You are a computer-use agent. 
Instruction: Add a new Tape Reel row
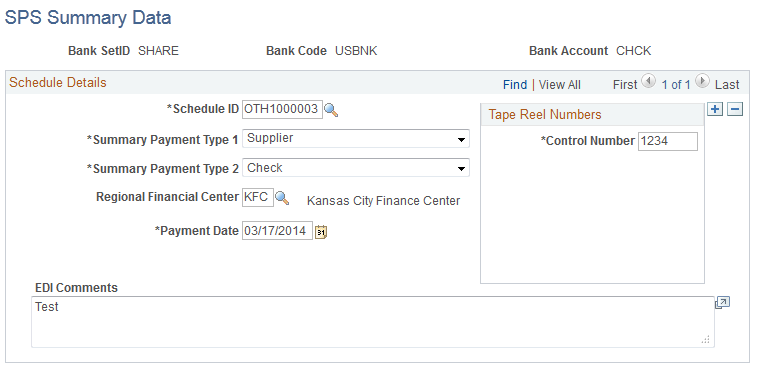tap(715, 110)
